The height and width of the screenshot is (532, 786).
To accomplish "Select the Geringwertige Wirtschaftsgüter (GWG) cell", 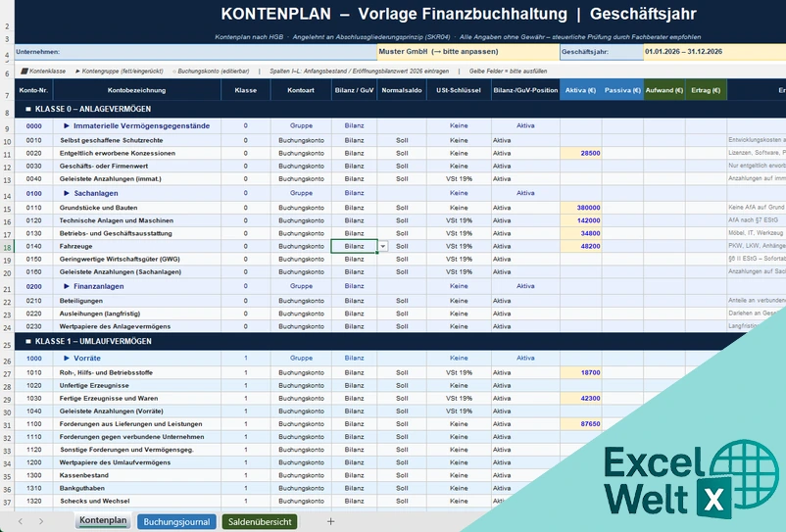I will [136, 259].
